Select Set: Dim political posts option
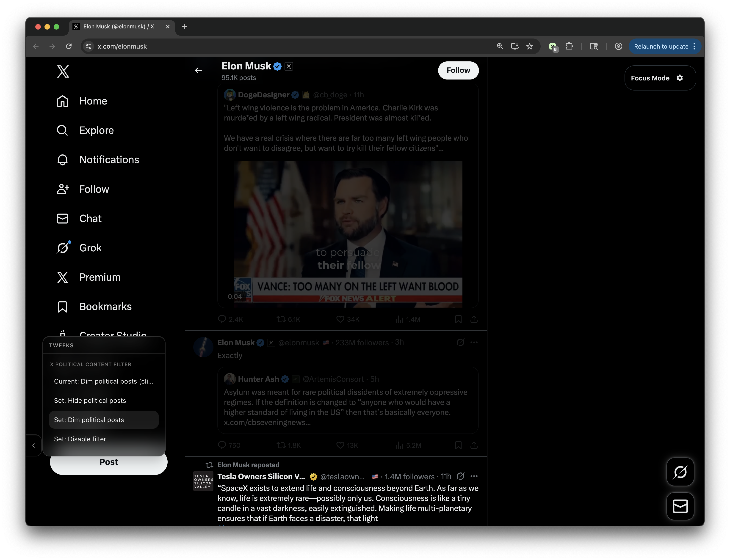 89,420
